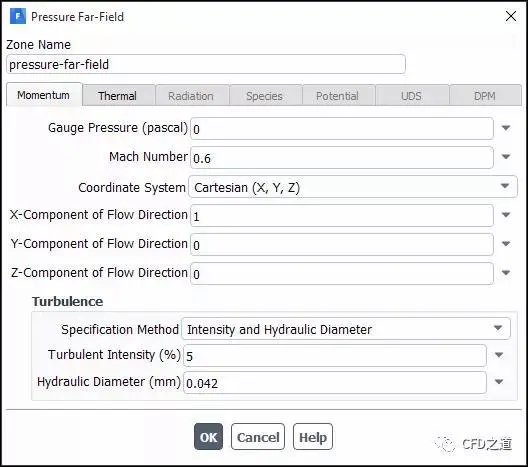
Task: Switch to the Thermal tab
Action: pyautogui.click(x=119, y=96)
